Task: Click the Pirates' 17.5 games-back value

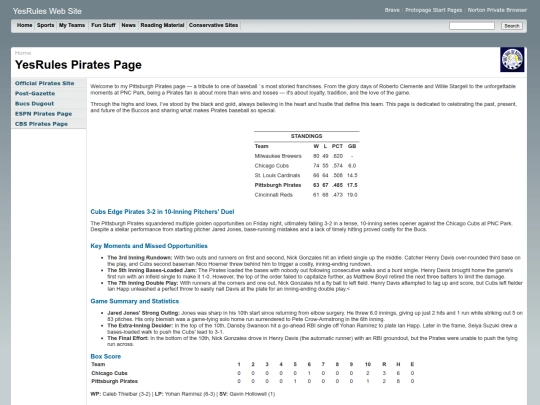Action: pos(352,185)
